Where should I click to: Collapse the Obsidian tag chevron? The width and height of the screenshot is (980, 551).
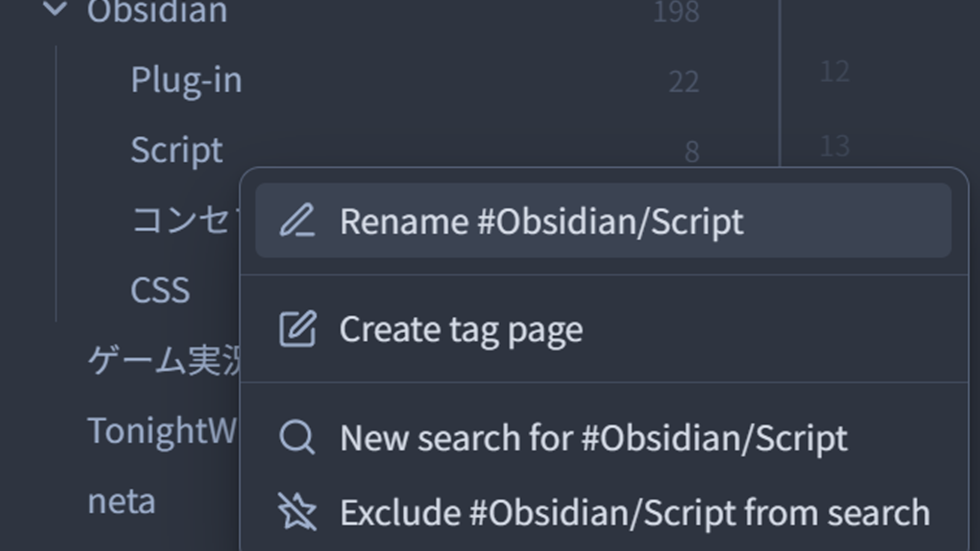pyautogui.click(x=55, y=9)
